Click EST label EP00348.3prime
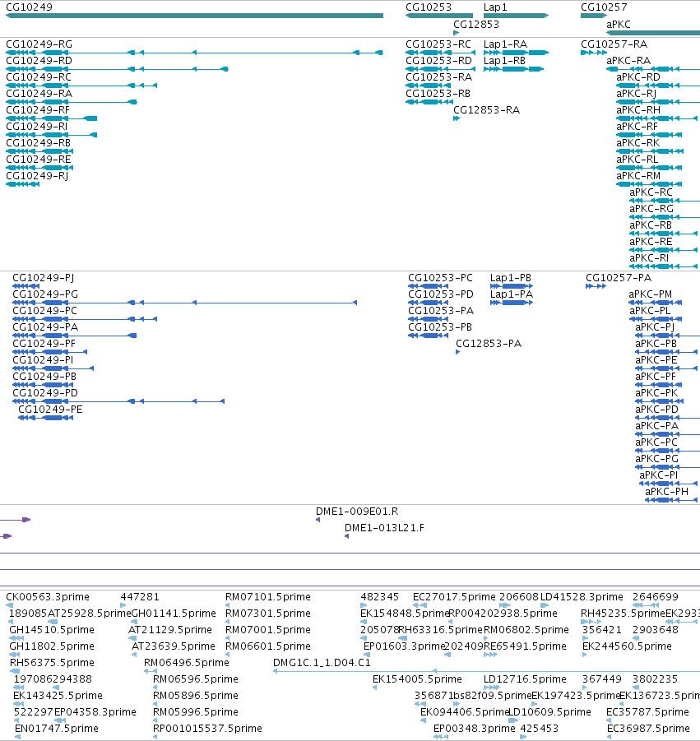Image resolution: width=700 pixels, height=741 pixels. pyautogui.click(x=474, y=728)
